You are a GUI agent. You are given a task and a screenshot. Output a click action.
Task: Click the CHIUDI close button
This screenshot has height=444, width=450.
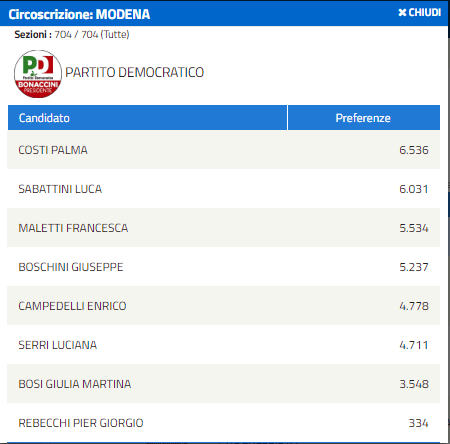(x=420, y=13)
